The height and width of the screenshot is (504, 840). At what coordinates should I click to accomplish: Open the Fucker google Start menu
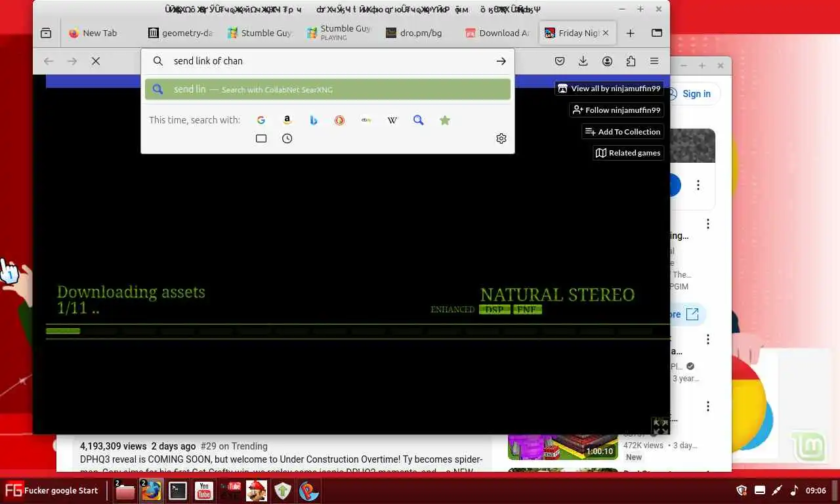point(52,490)
